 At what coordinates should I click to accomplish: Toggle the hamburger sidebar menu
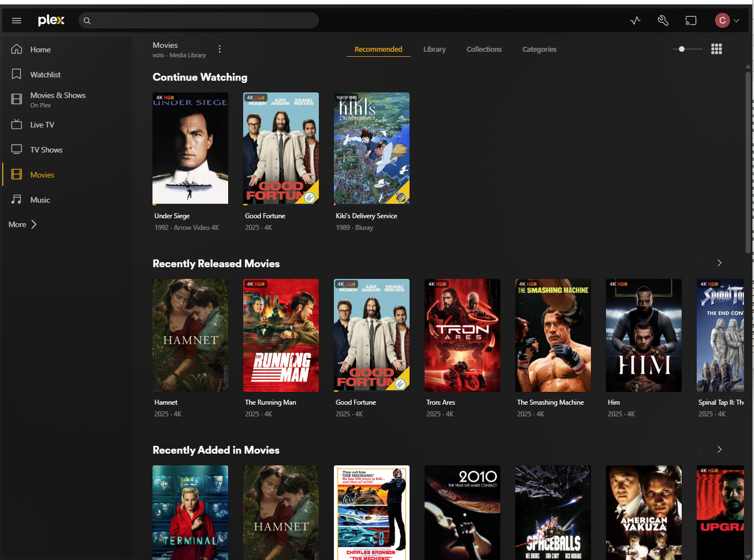click(x=17, y=21)
